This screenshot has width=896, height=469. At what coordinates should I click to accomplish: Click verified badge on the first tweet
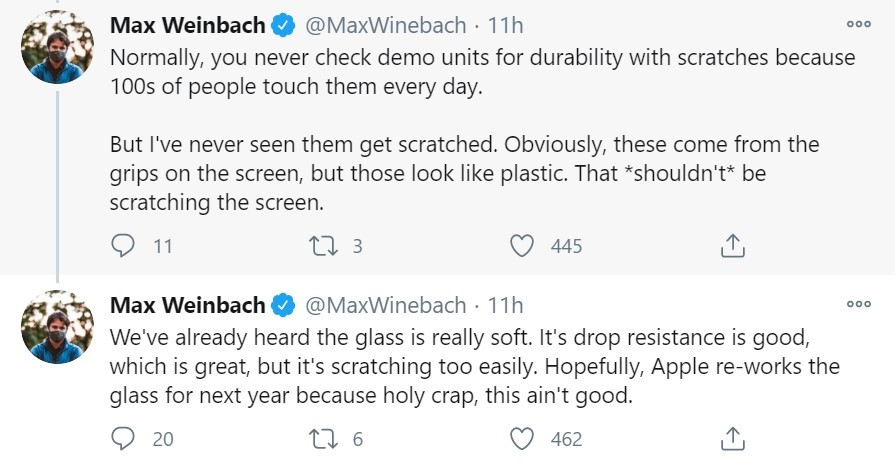click(x=280, y=25)
